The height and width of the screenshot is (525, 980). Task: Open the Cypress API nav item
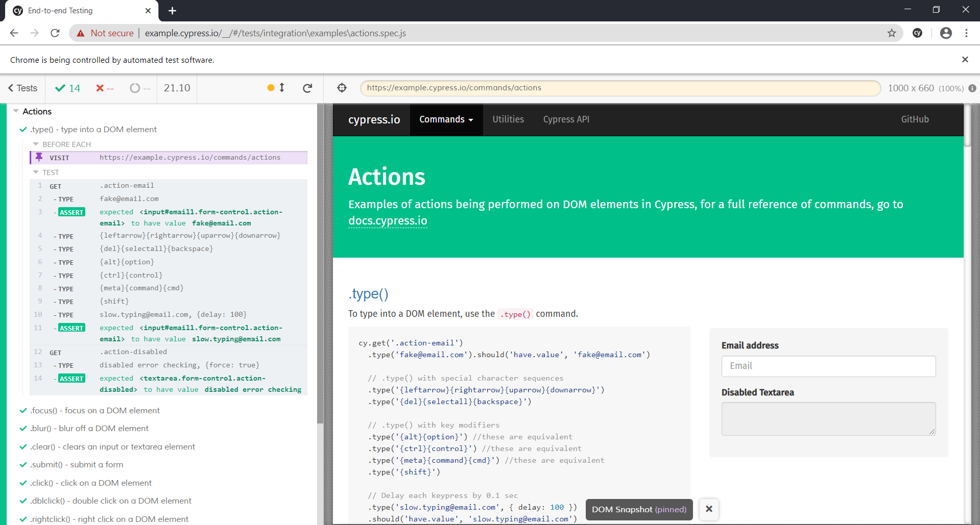click(x=566, y=119)
